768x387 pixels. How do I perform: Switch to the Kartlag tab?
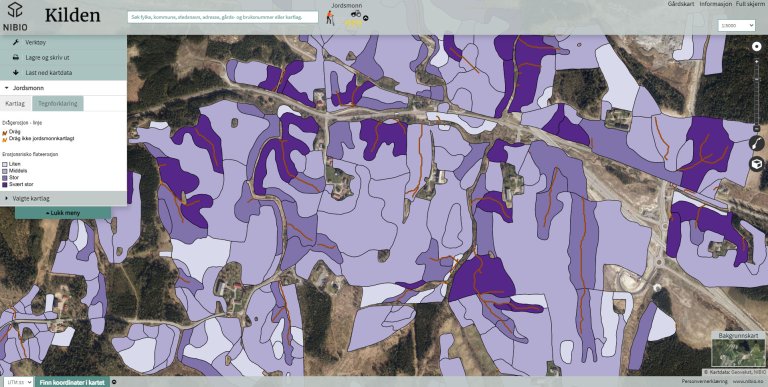15,103
